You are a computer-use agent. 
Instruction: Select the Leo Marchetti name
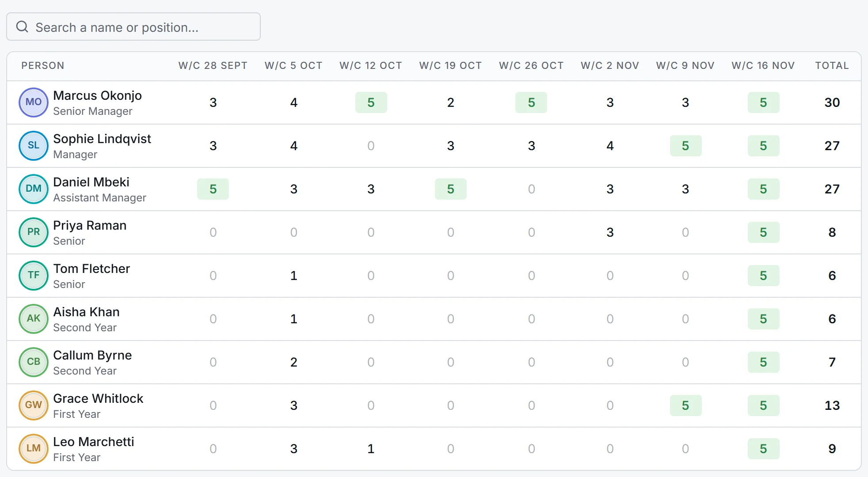click(x=93, y=442)
